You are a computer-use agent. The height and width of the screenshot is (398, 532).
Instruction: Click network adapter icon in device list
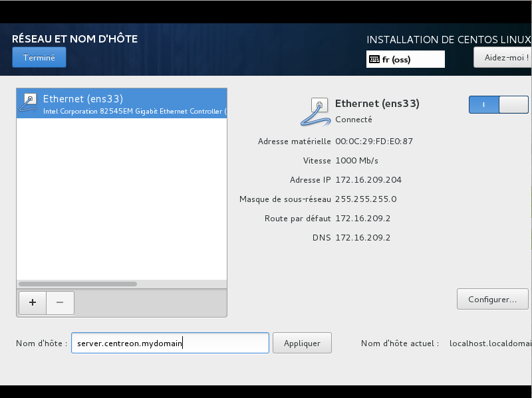click(x=30, y=104)
